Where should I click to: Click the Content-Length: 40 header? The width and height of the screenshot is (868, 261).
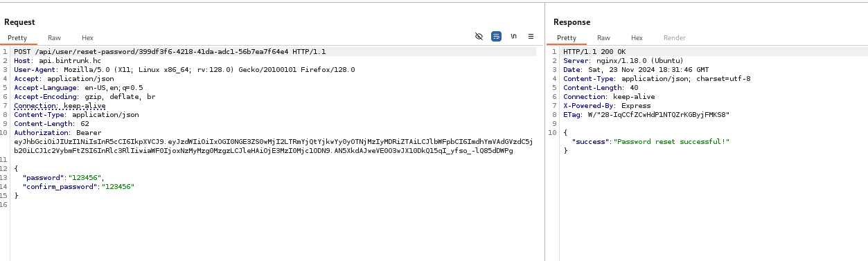pyautogui.click(x=601, y=88)
